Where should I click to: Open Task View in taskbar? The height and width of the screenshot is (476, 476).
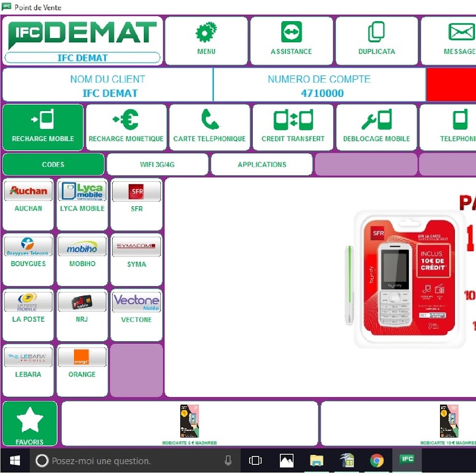pos(255,461)
